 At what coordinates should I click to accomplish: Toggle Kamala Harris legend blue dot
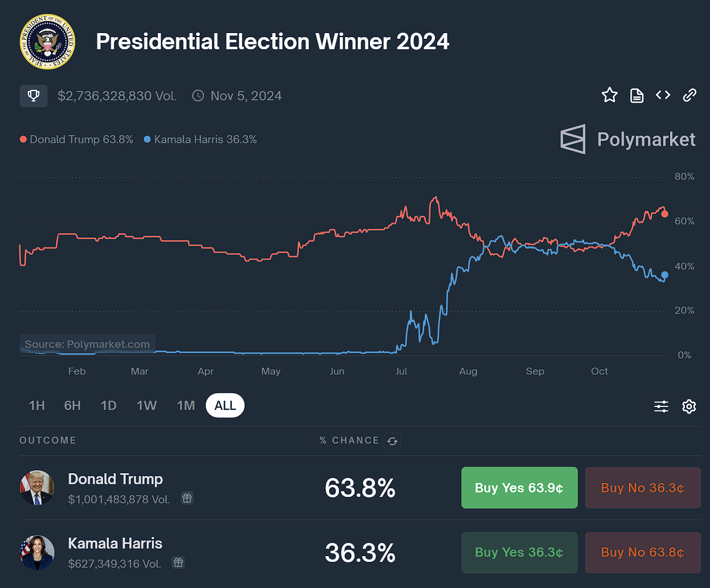(x=147, y=140)
